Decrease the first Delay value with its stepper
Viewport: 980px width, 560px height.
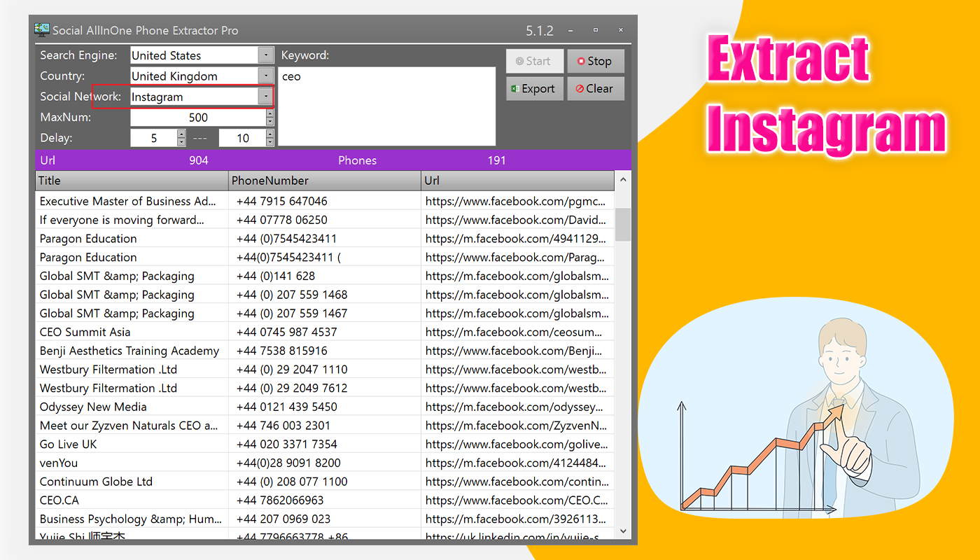click(x=181, y=141)
